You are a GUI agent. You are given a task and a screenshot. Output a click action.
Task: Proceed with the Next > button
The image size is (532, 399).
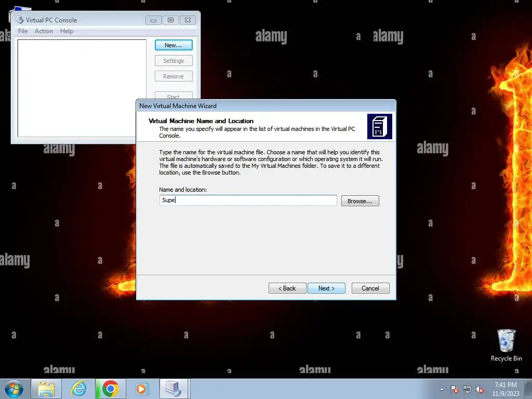click(326, 288)
